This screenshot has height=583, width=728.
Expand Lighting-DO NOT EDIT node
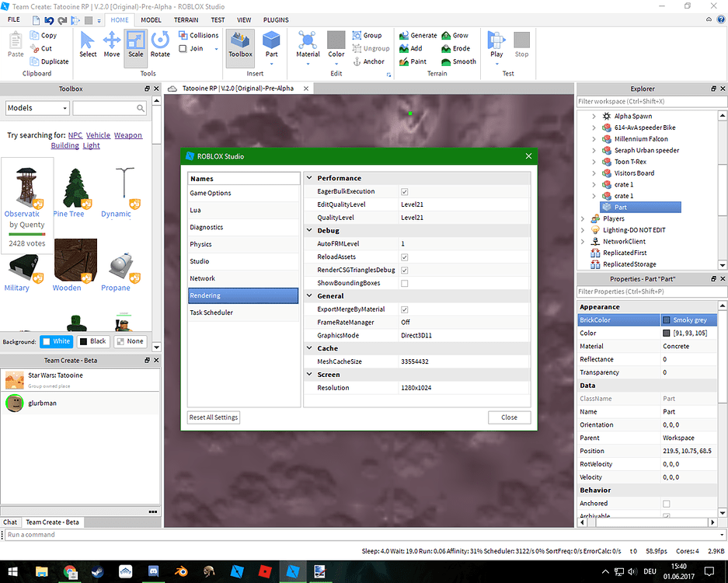click(583, 230)
